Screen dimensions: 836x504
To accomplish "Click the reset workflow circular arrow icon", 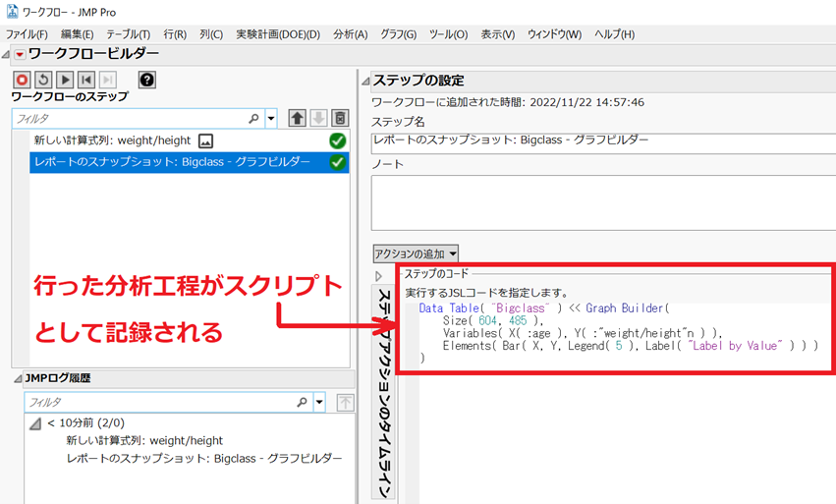I will pyautogui.click(x=43, y=80).
